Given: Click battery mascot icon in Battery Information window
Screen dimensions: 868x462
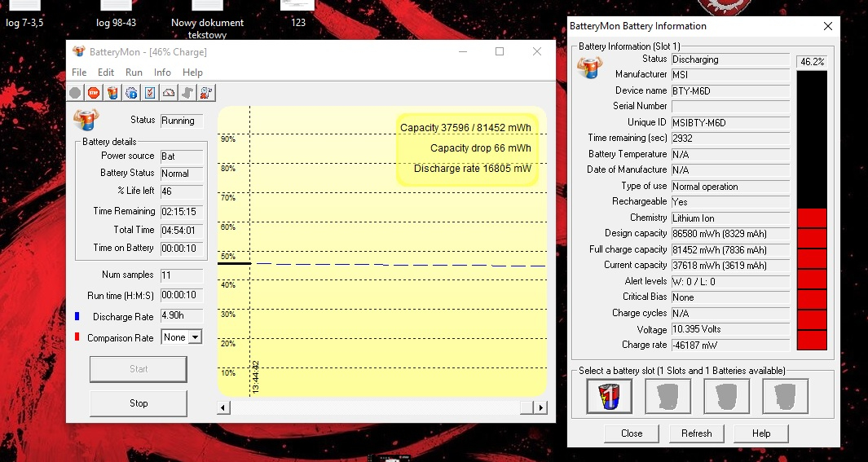Looking at the screenshot, I should point(589,67).
